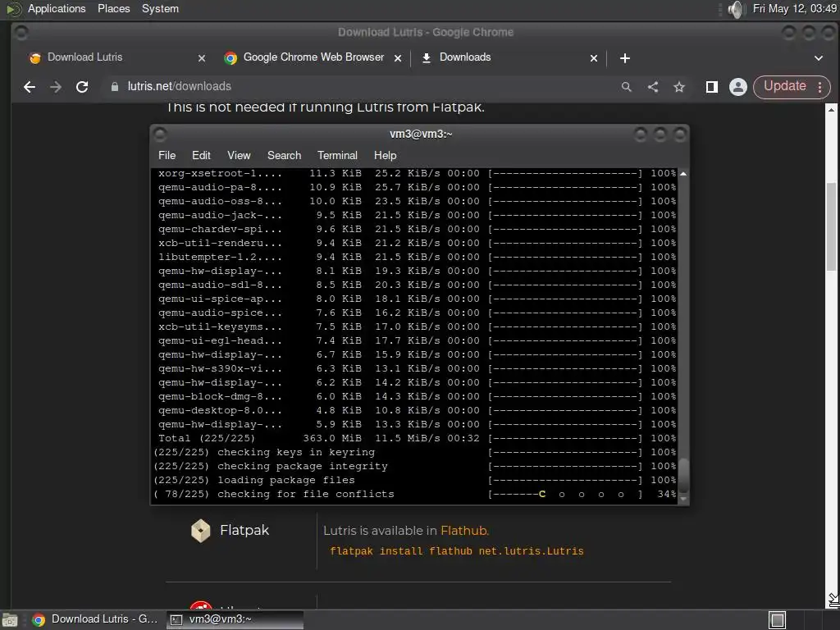Click the terminal scrollbar's down arrow
Image resolution: width=840 pixels, height=630 pixels.
pyautogui.click(x=683, y=498)
